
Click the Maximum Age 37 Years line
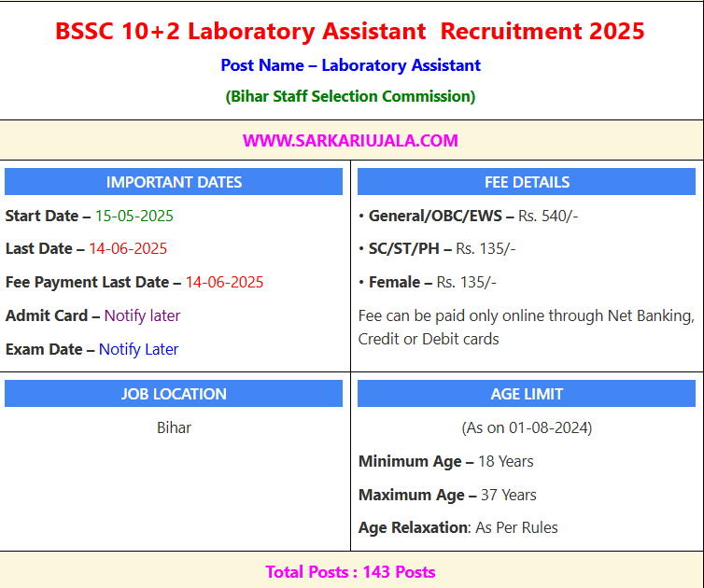pos(447,495)
